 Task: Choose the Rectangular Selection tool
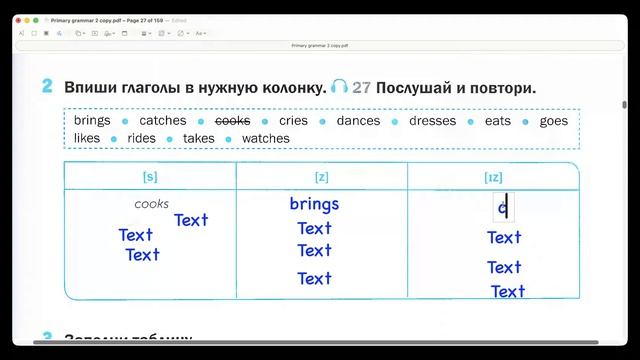pos(34,33)
